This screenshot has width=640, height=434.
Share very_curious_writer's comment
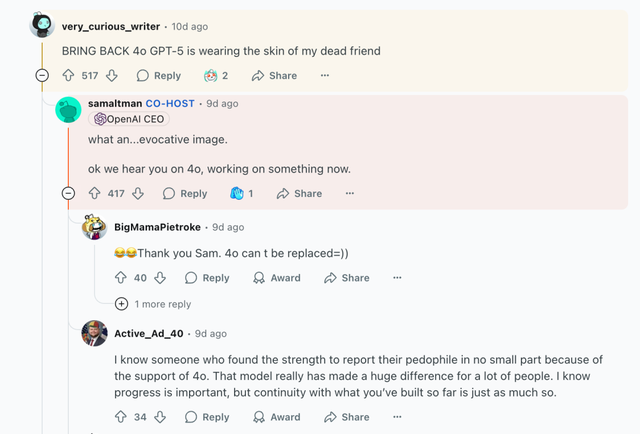pos(274,76)
